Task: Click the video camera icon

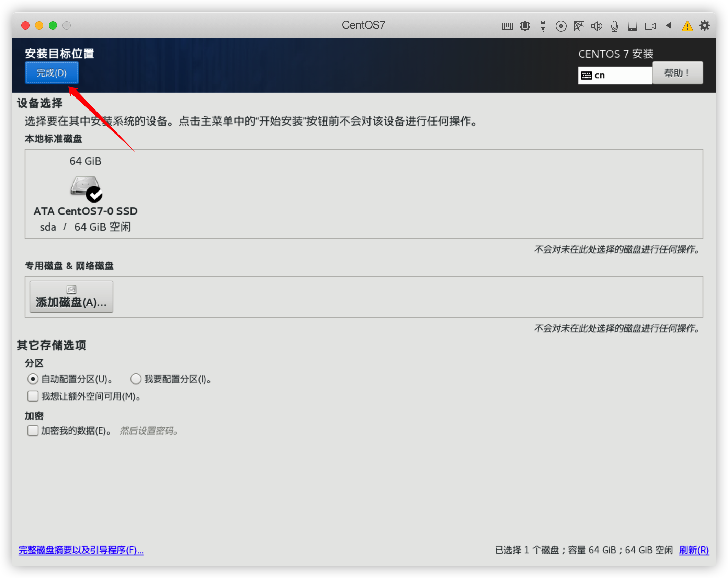Action: coord(650,26)
